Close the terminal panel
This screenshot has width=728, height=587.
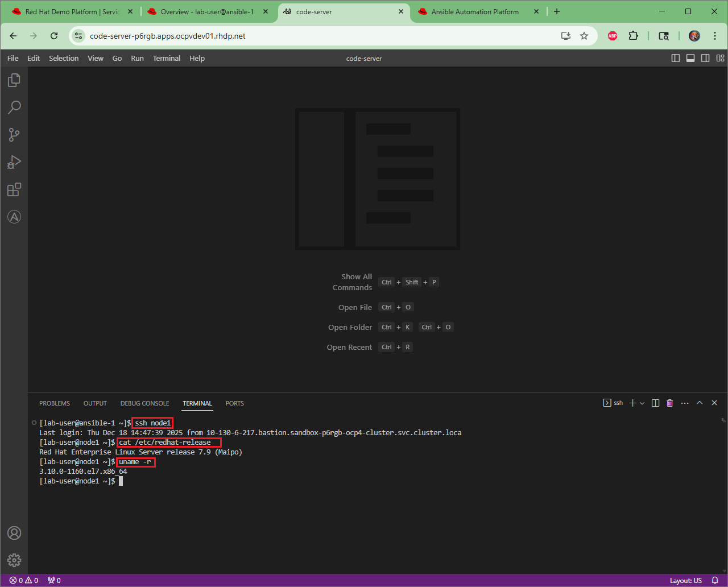[x=714, y=403]
